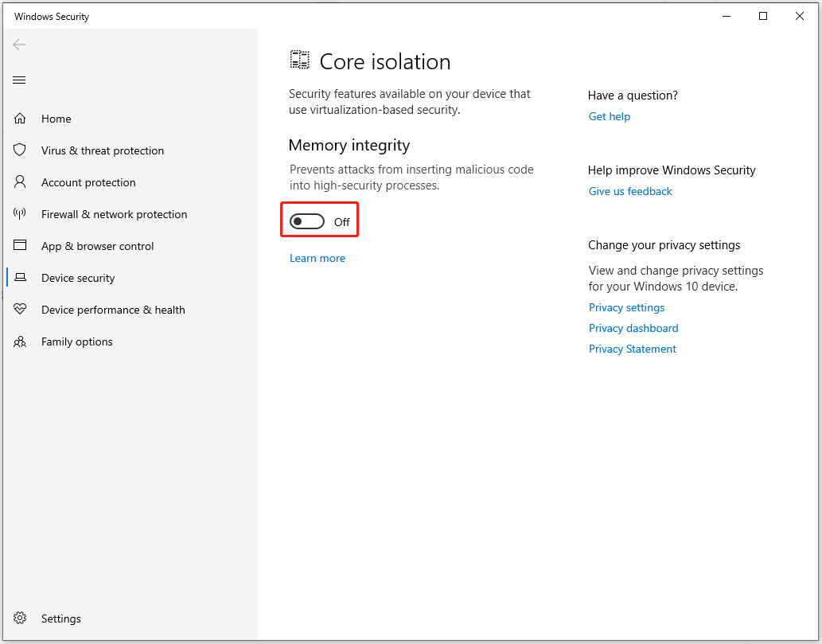Click the Firewall & network protection antenna icon
This screenshot has height=644, width=822.
pyautogui.click(x=20, y=214)
